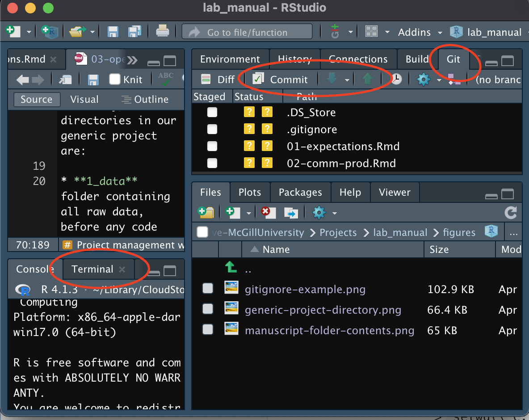This screenshot has height=420, width=529.
Task: Click the delete file icon in Files pane
Action: tap(268, 212)
